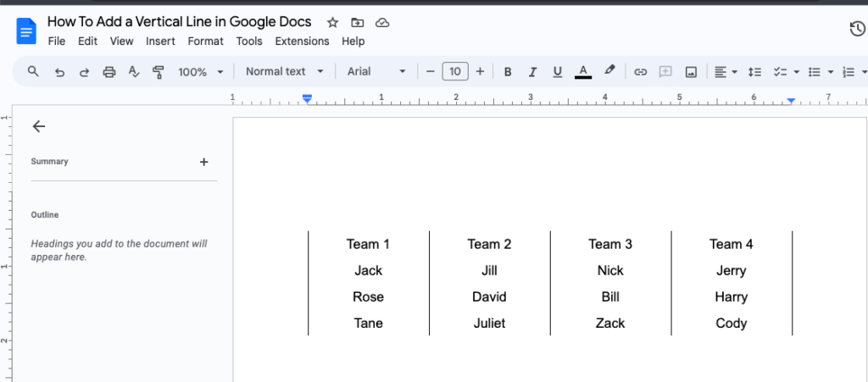Open the Extensions menu
Image resolution: width=868 pixels, height=382 pixels.
(302, 41)
